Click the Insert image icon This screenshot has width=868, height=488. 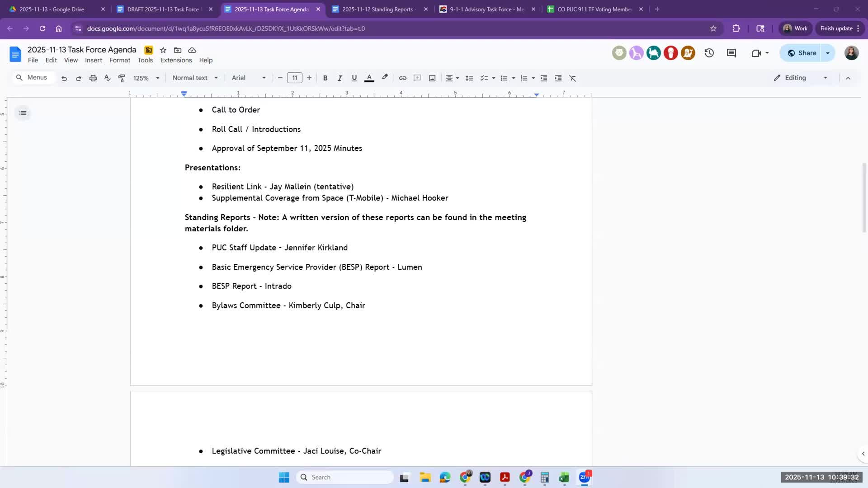(432, 78)
